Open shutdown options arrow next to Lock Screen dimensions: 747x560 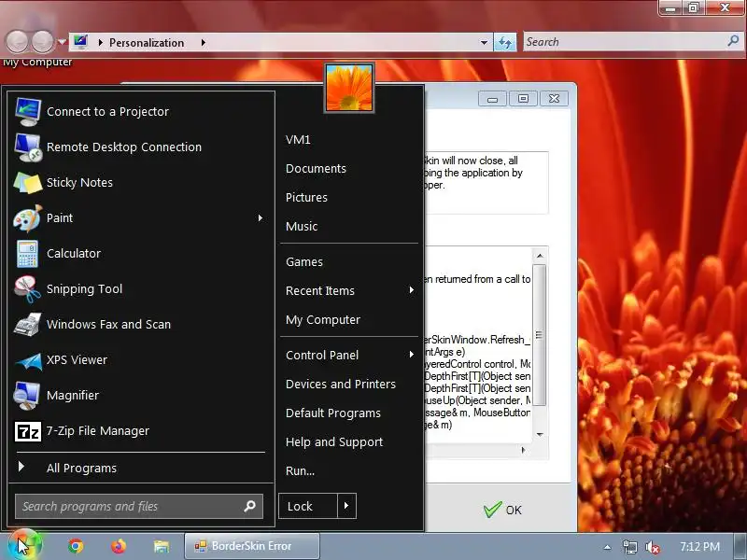pos(346,506)
